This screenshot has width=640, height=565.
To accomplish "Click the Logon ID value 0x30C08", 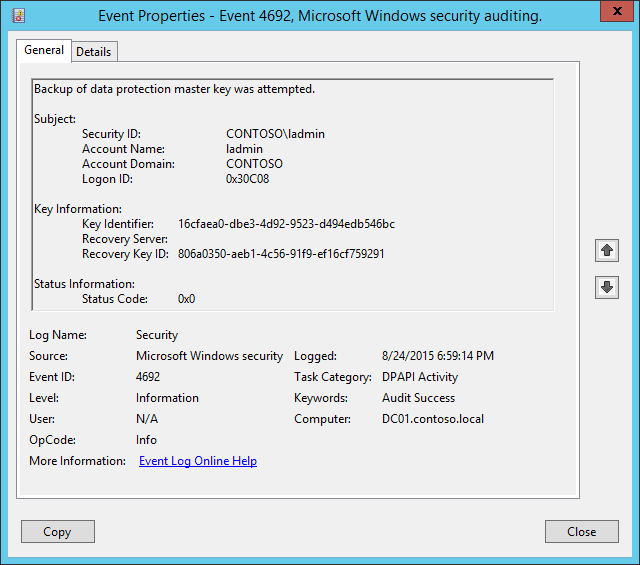I will (247, 179).
